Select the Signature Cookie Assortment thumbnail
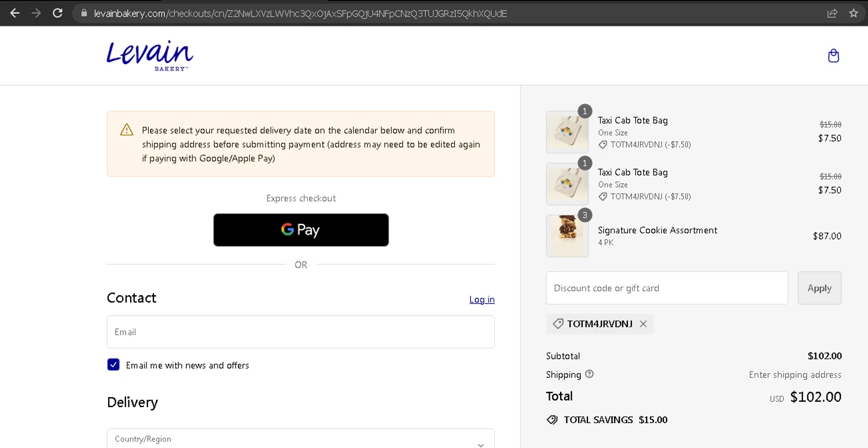Viewport: 868px width, 448px height. coord(567,236)
